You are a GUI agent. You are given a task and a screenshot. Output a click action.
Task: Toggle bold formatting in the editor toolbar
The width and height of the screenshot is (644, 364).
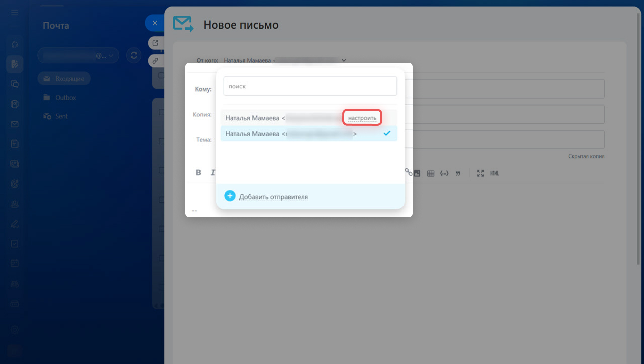198,173
